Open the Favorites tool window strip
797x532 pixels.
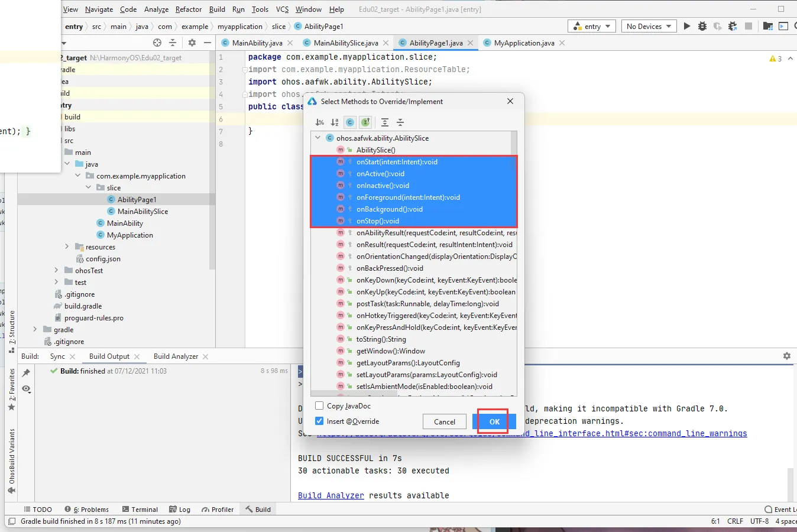[x=12, y=389]
